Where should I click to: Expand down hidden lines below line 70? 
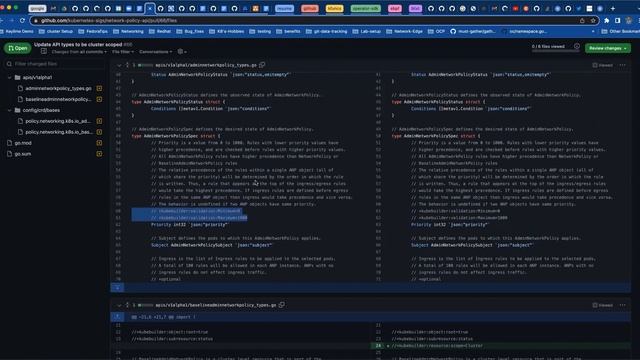click(118, 287)
